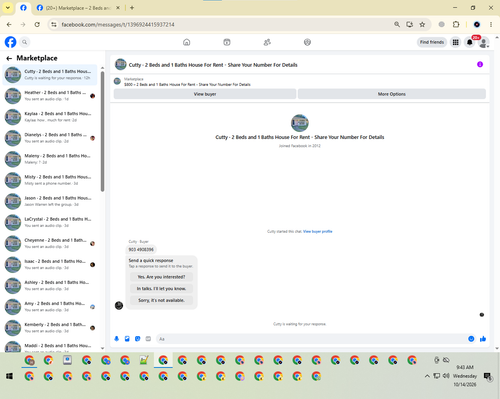Open the Chrome three-dot menu
This screenshot has width=500, height=399.
tap(491, 24)
